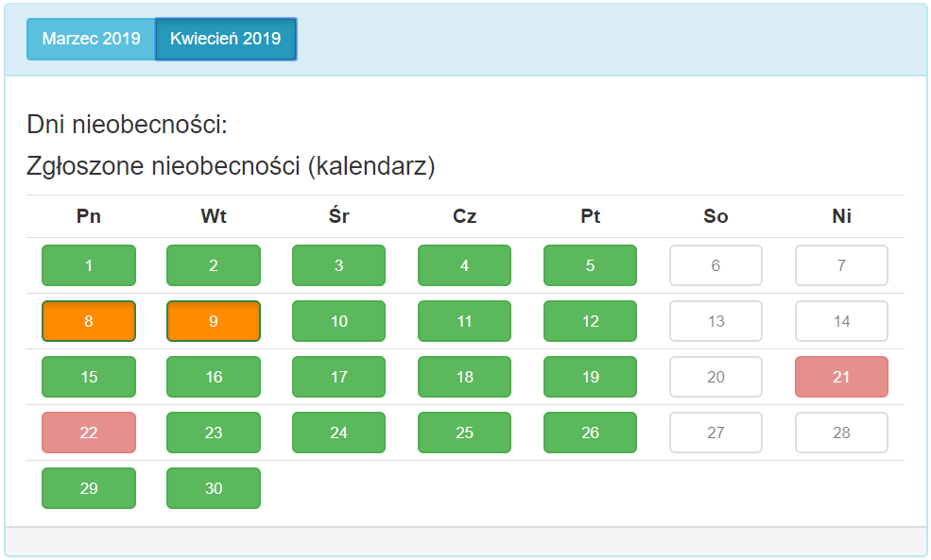Screen dimensions: 931x560
Task: Click day 20 Saturday button
Action: tap(715, 377)
